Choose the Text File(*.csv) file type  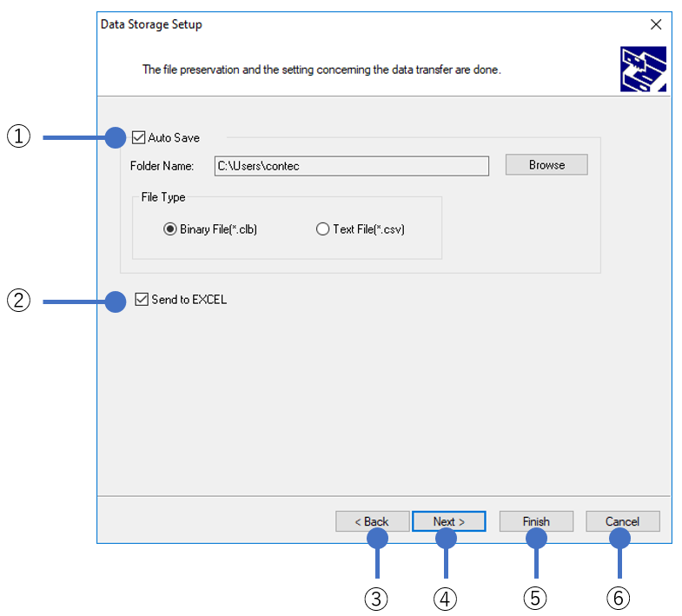323,229
